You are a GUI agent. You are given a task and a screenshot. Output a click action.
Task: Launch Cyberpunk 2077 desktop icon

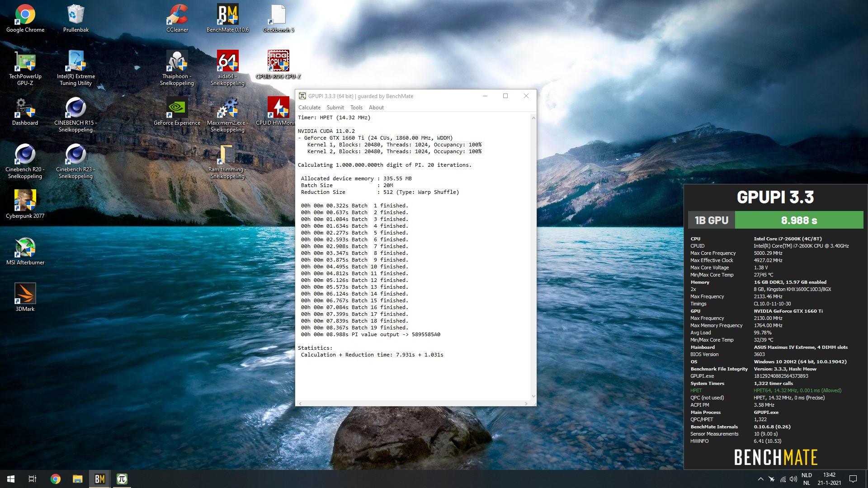tap(25, 205)
